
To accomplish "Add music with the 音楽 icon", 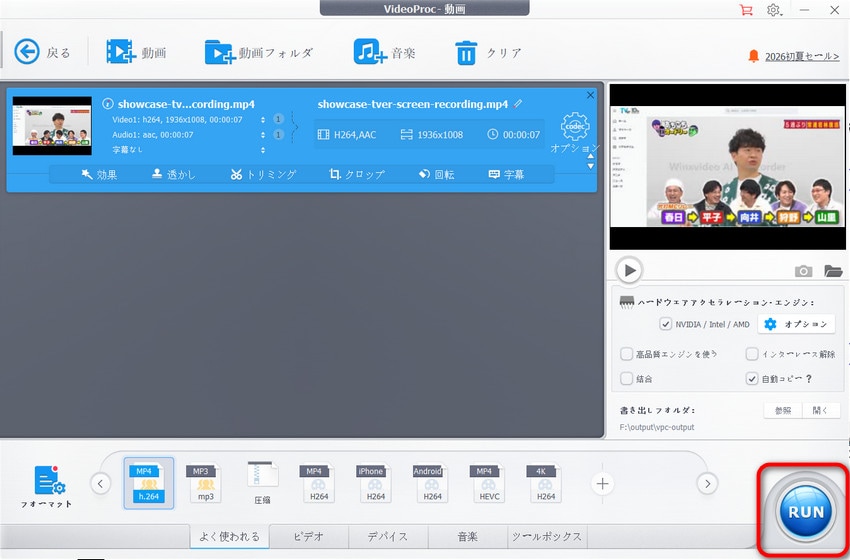I will [x=370, y=52].
